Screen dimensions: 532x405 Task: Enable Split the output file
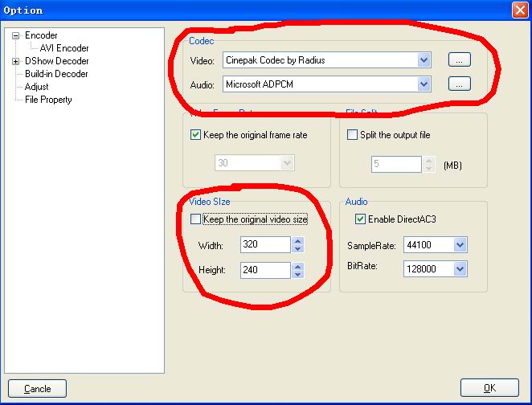[352, 135]
